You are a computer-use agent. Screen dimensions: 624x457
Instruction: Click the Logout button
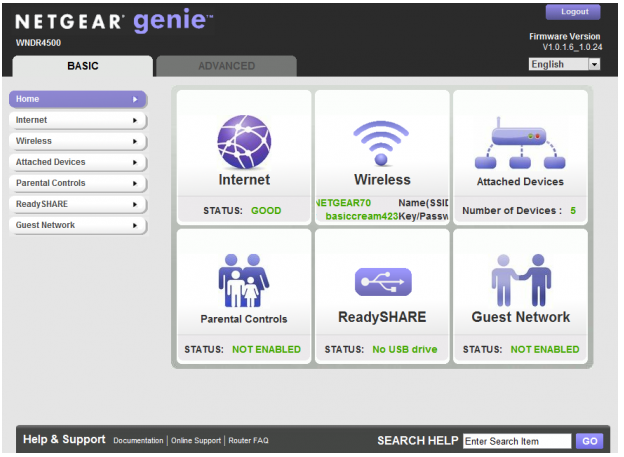coord(573,12)
